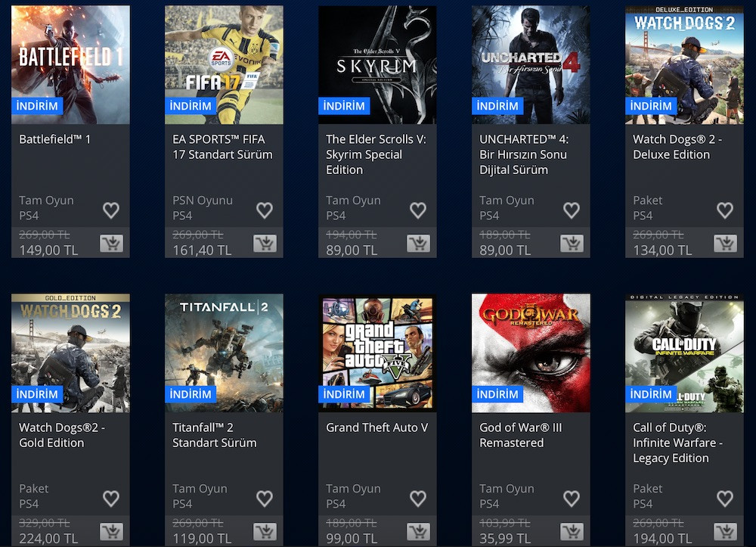Select old price 329,00 TL on Watch Dogs 2 Gold
Viewport: 756px width, 547px height.
tap(45, 523)
